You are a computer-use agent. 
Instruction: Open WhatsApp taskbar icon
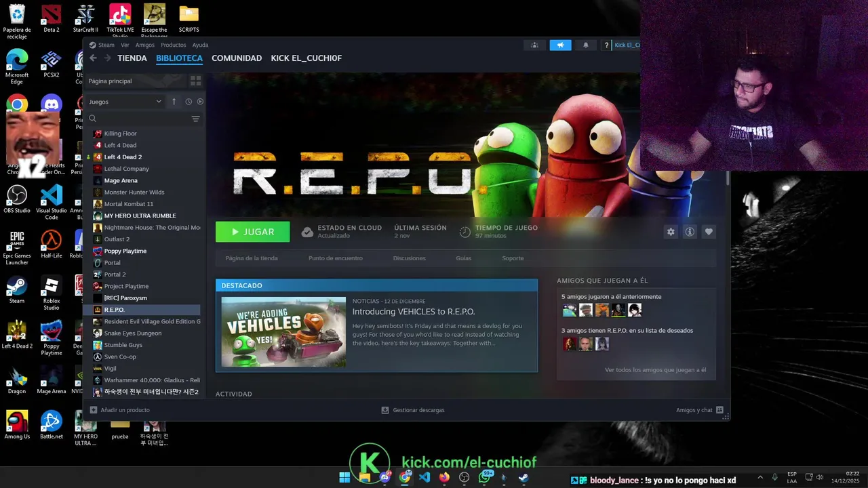tap(484, 477)
